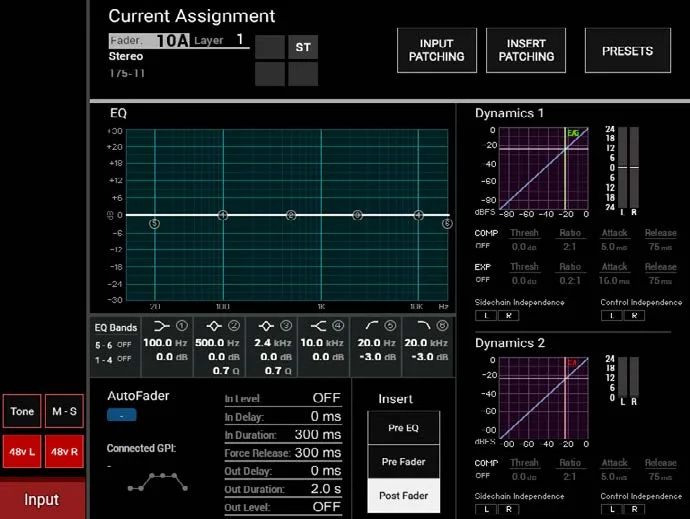This screenshot has height=519, width=690.
Task: Toggle the blue AutoFader enable button
Action: [121, 415]
